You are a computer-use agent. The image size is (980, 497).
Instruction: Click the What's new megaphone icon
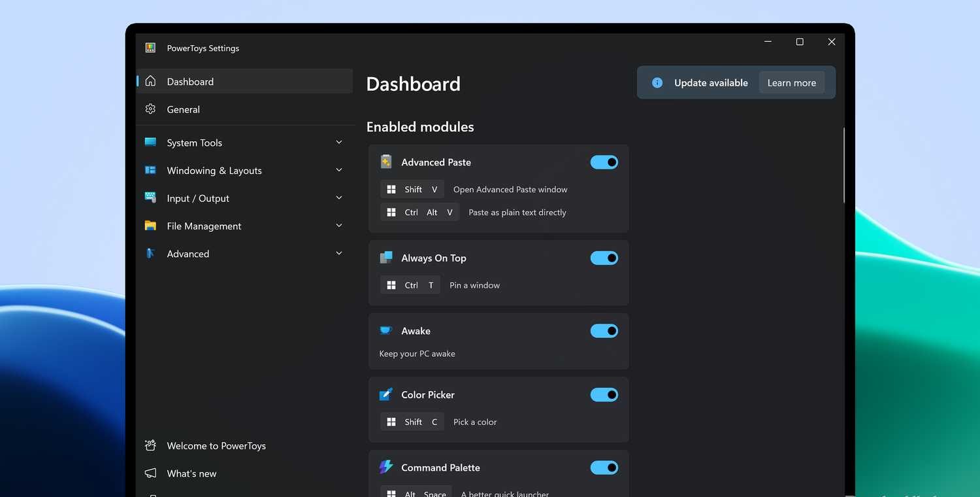click(x=151, y=473)
